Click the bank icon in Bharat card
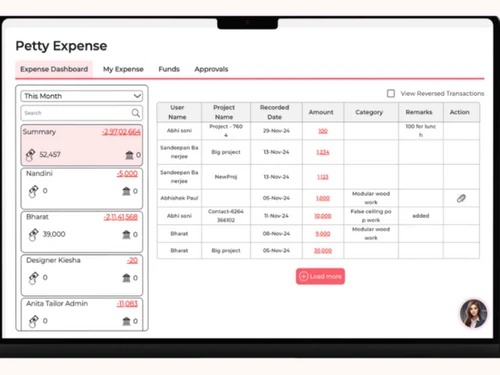 [x=126, y=234]
